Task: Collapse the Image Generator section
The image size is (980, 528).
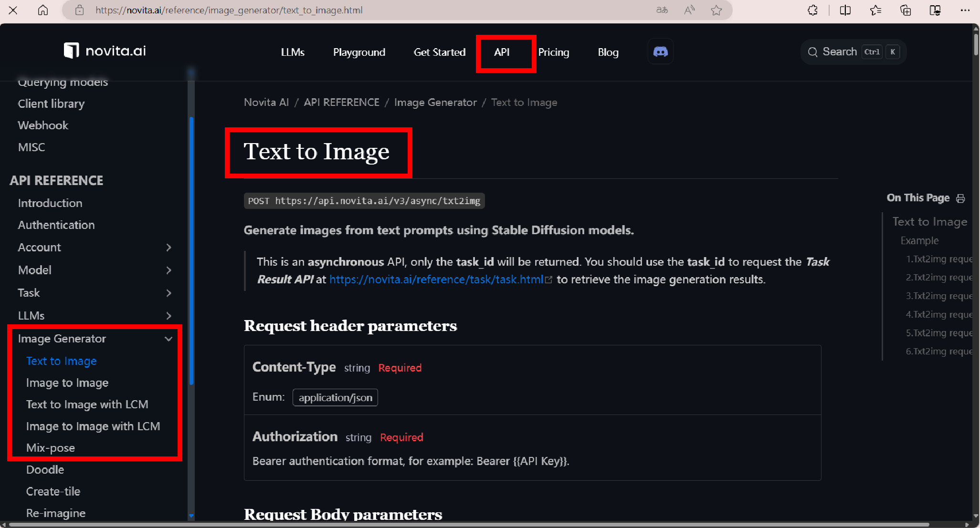Action: pos(169,339)
